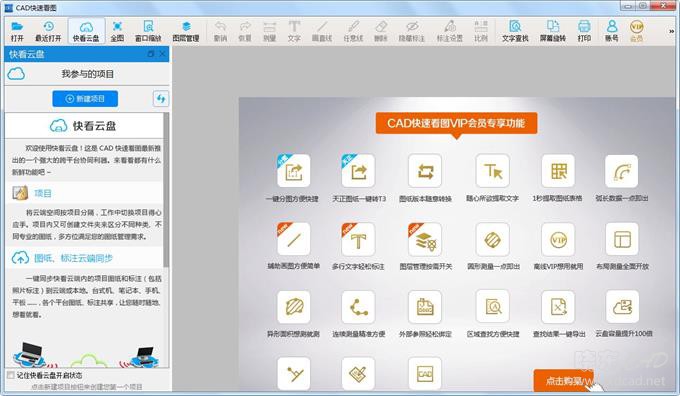This screenshot has width=680, height=396.
Task: Click the undo (撤销) toolbar icon
Action: coord(220,31)
